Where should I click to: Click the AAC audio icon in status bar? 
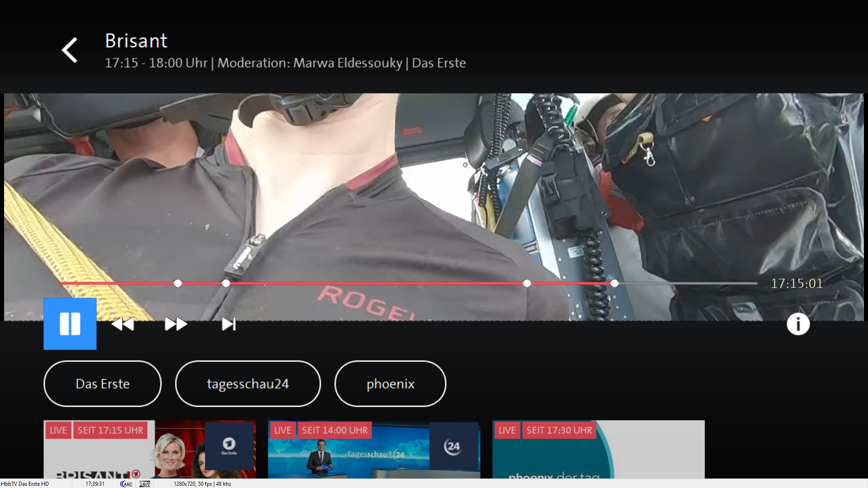click(x=127, y=483)
